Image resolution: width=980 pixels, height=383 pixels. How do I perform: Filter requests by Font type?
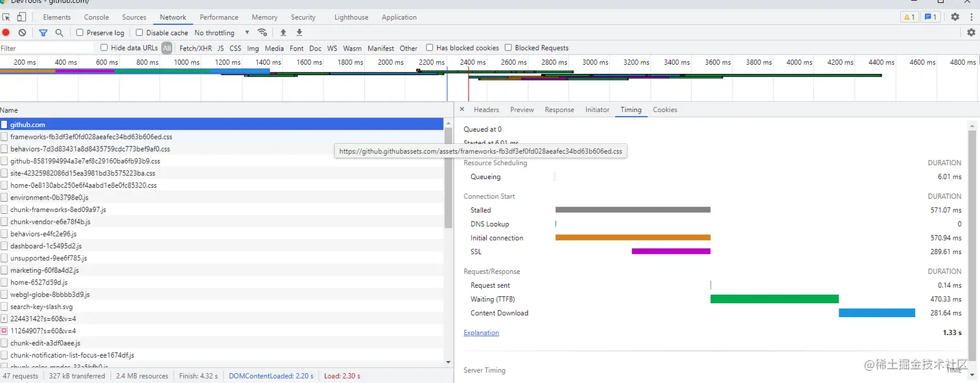pyautogui.click(x=297, y=48)
